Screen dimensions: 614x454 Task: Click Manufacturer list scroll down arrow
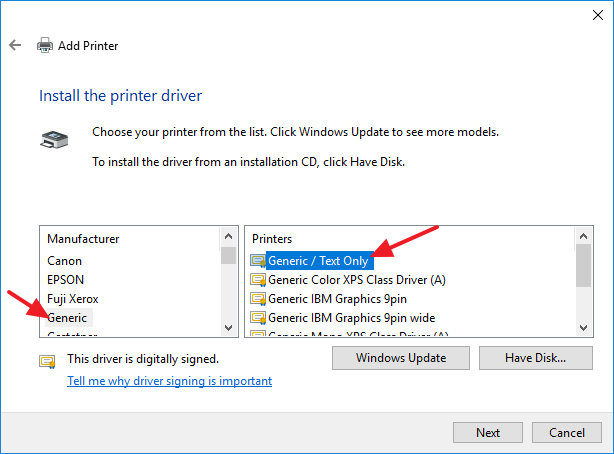tap(229, 327)
